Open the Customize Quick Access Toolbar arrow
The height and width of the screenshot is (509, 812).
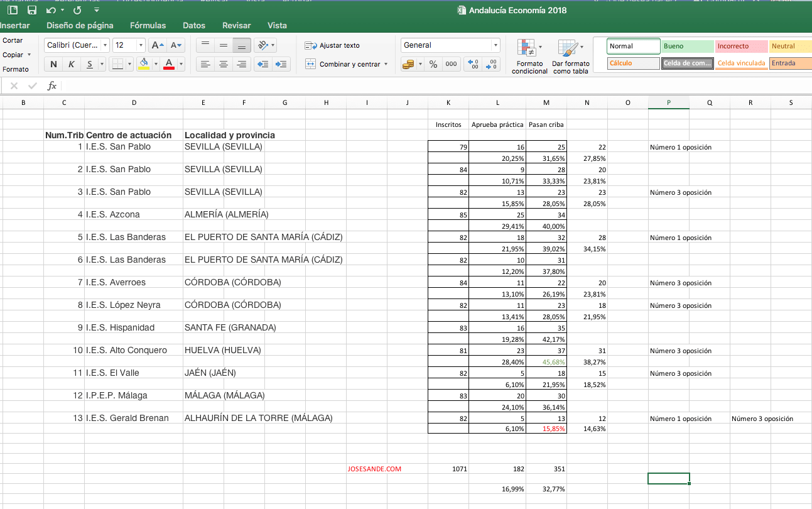[96, 10]
